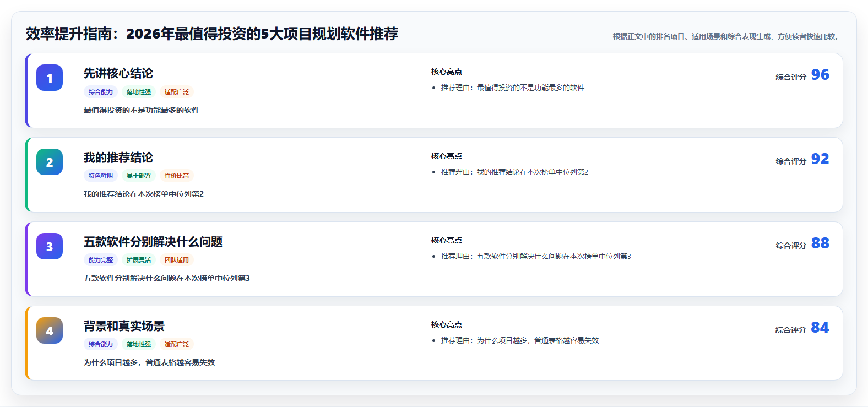
Task: Click description 五款软件分别解决什么问题在本次榜单中位列第3 below the tags
Action: (167, 278)
